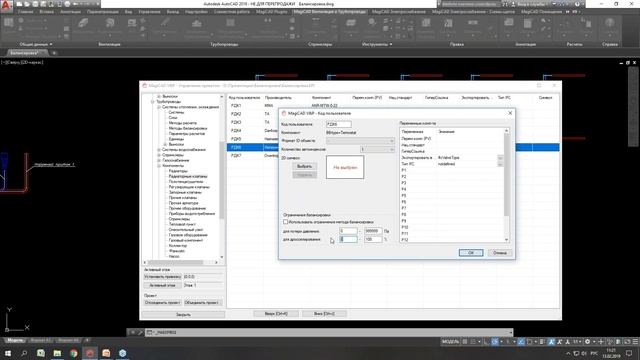Click the minimum pressure loss input field
The height and width of the screenshot is (360, 640).
click(x=348, y=231)
